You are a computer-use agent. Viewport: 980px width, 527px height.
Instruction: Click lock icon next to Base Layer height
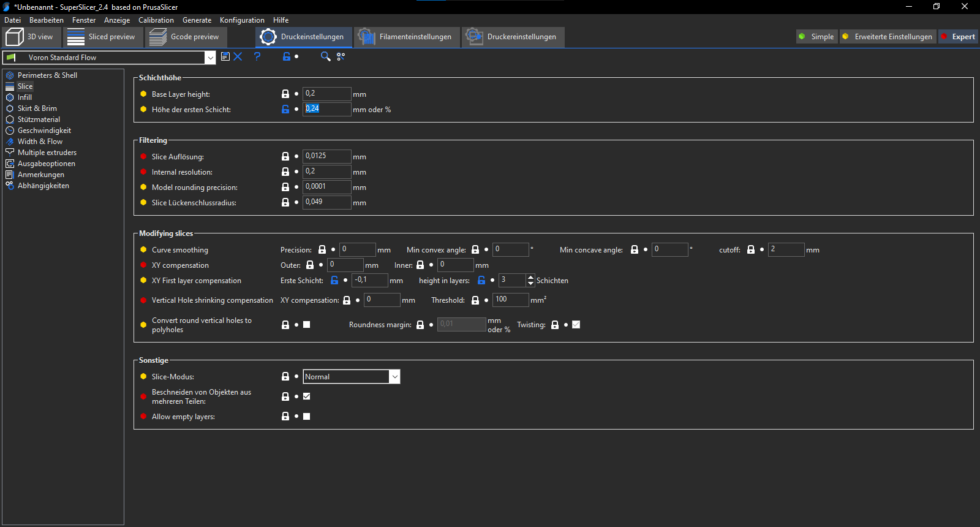(285, 94)
